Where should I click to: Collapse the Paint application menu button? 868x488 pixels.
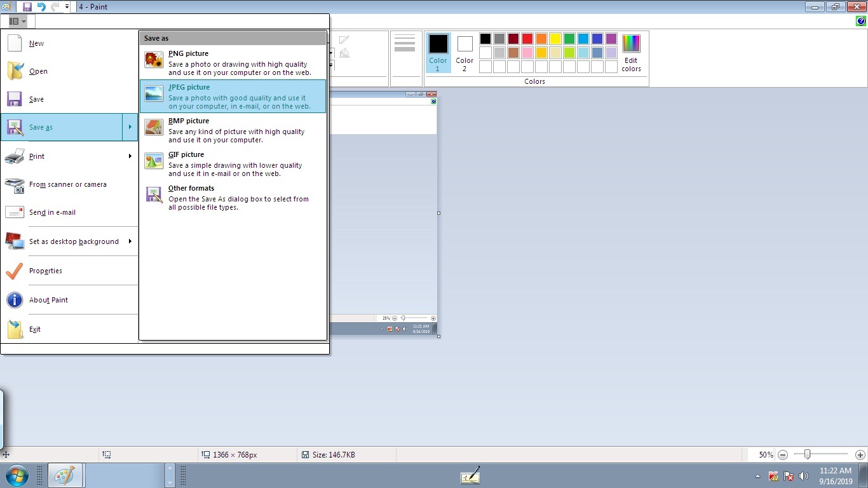click(x=17, y=21)
